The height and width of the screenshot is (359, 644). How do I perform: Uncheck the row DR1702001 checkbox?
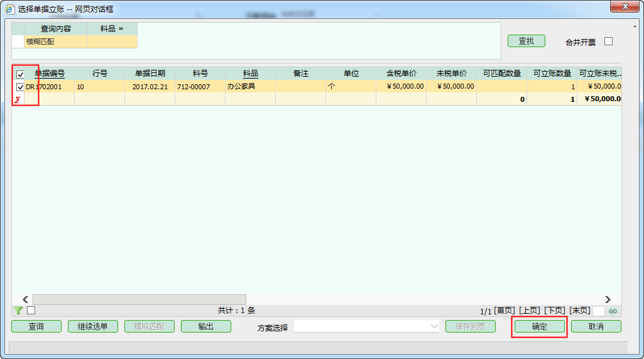[20, 87]
